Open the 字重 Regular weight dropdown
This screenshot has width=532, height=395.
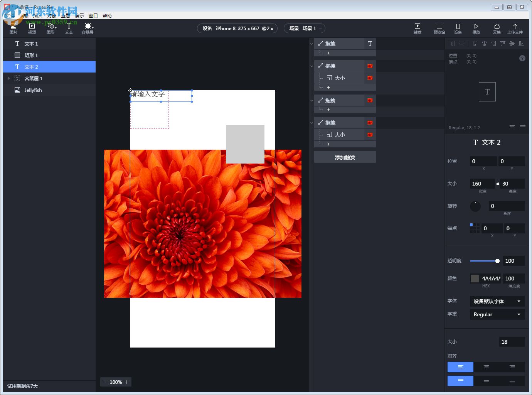[497, 314]
